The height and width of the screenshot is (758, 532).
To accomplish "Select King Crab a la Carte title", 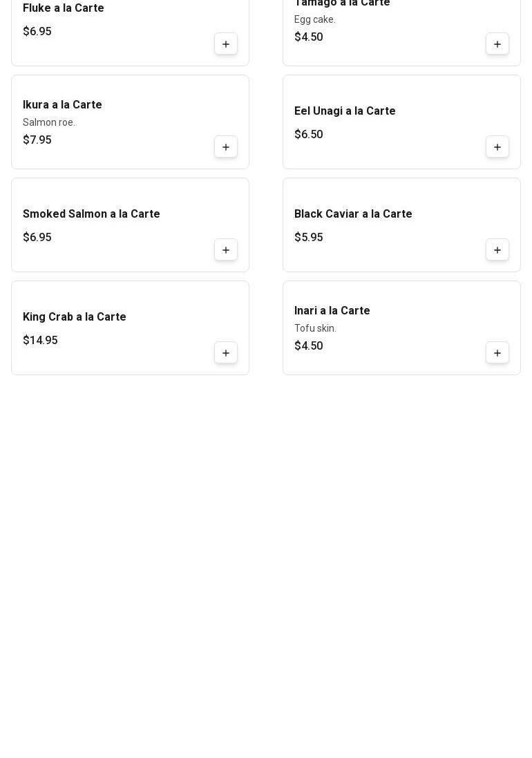I will (75, 317).
